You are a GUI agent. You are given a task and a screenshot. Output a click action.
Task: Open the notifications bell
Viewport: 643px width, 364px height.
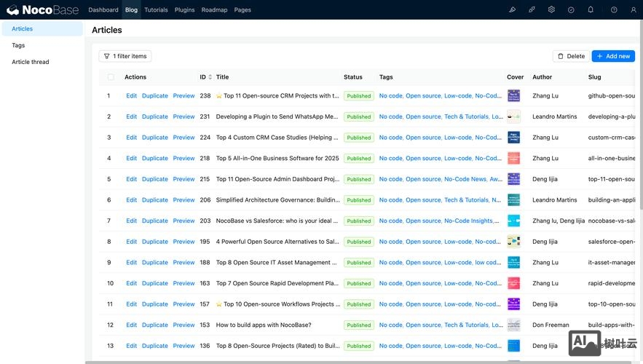pyautogui.click(x=591, y=9)
